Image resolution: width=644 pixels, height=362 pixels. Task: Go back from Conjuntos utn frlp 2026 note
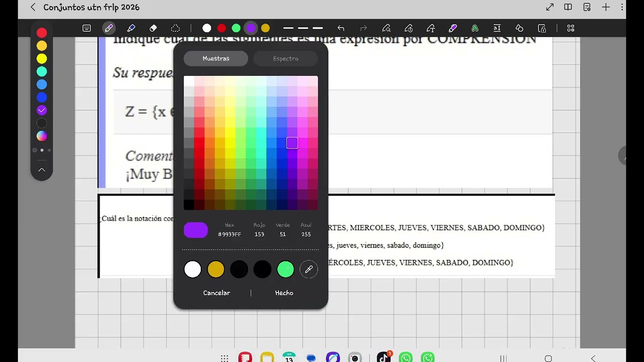[x=33, y=8]
